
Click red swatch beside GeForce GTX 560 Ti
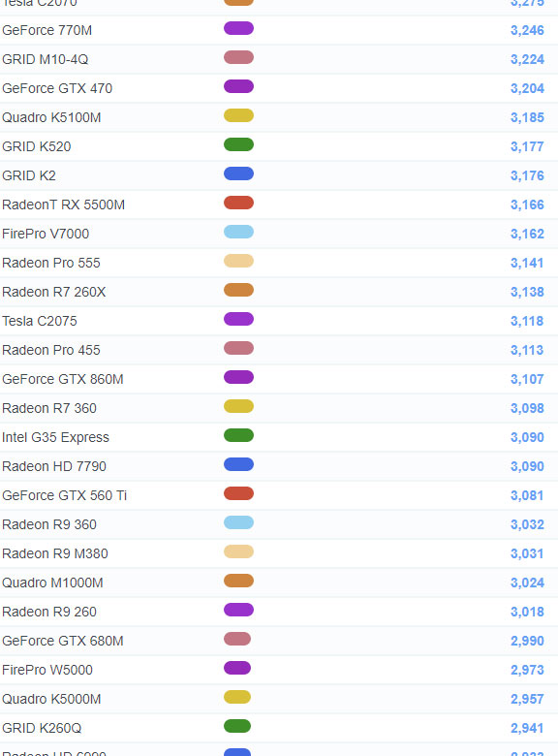pos(238,493)
